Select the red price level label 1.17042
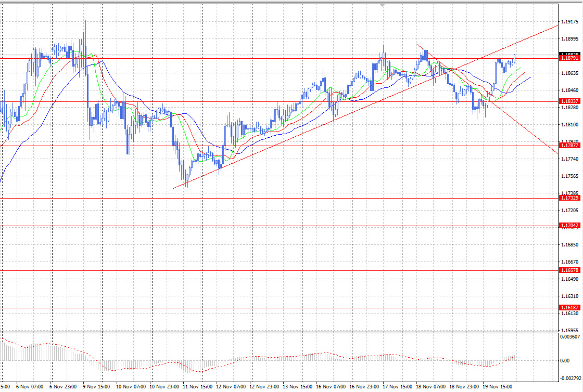Image resolution: width=583 pixels, height=392 pixels. click(569, 226)
